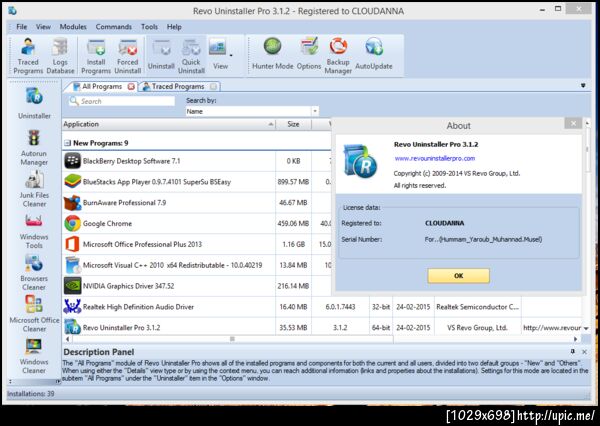Click the 899.57 MB size cell
Screen dimensions: 600x426
coord(293,182)
